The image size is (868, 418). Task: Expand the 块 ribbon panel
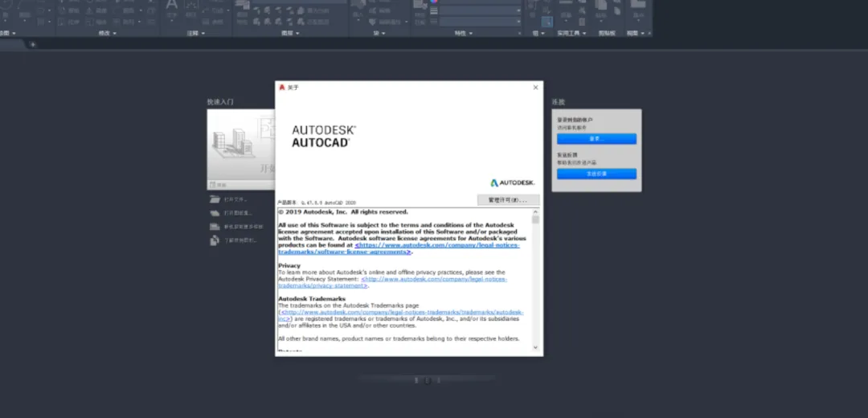click(379, 33)
